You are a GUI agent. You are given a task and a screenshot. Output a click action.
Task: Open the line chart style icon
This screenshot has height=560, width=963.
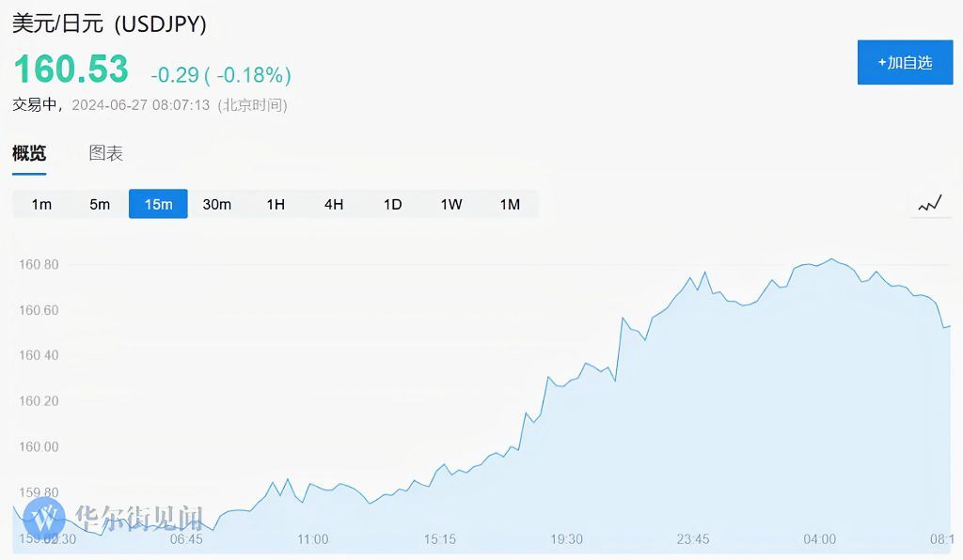[x=930, y=204]
